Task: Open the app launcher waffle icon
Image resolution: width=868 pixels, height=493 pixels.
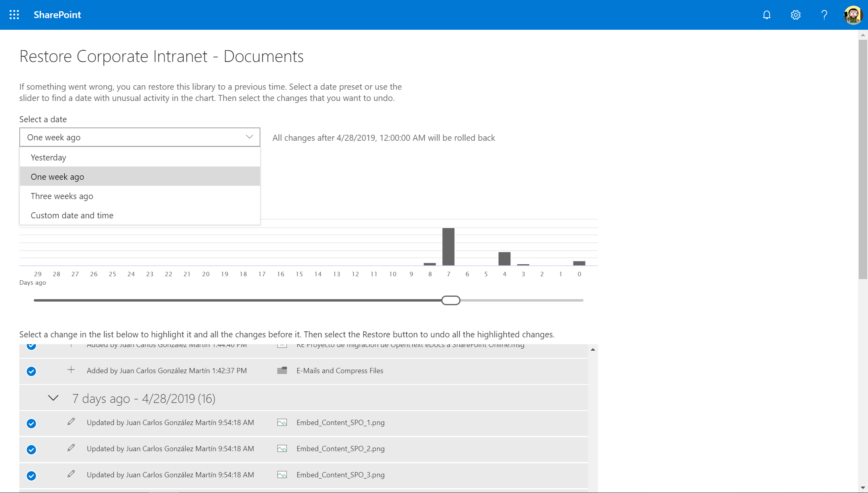Action: click(x=14, y=15)
